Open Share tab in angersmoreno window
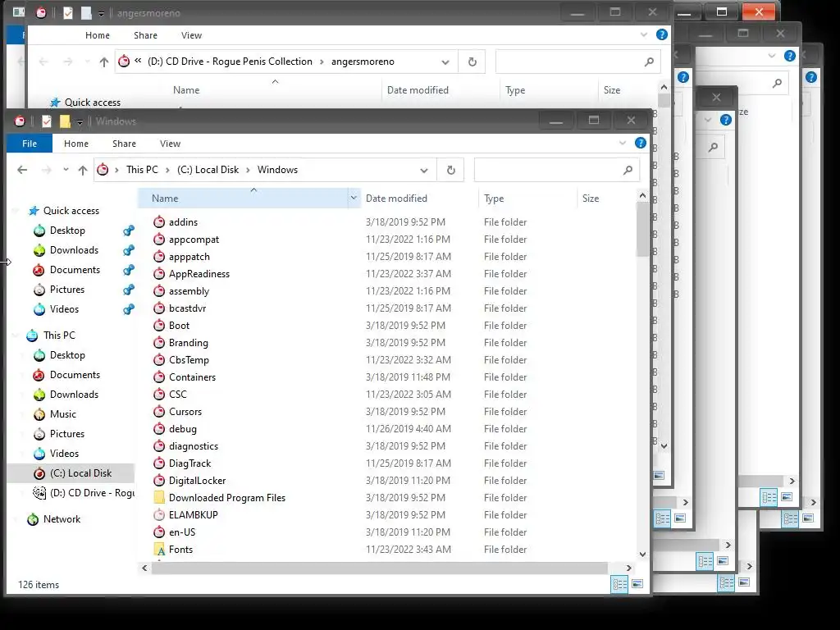Screen dimensions: 840x630 click(x=146, y=35)
